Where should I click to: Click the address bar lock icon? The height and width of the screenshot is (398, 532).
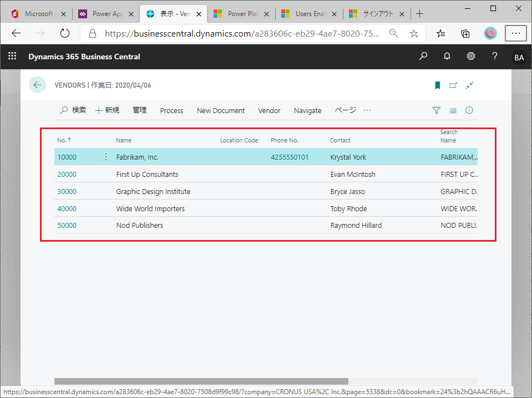tap(92, 33)
